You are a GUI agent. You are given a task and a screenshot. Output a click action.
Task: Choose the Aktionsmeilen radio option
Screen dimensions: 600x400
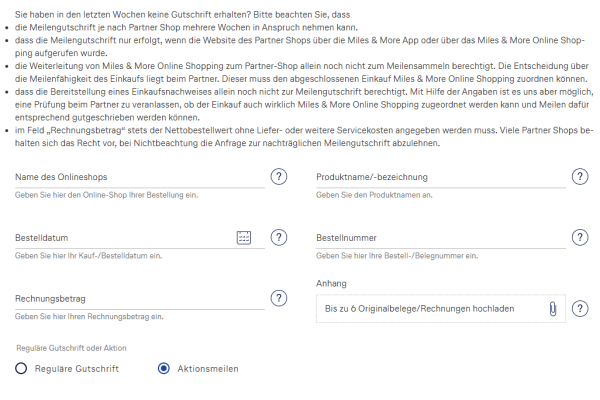point(165,369)
